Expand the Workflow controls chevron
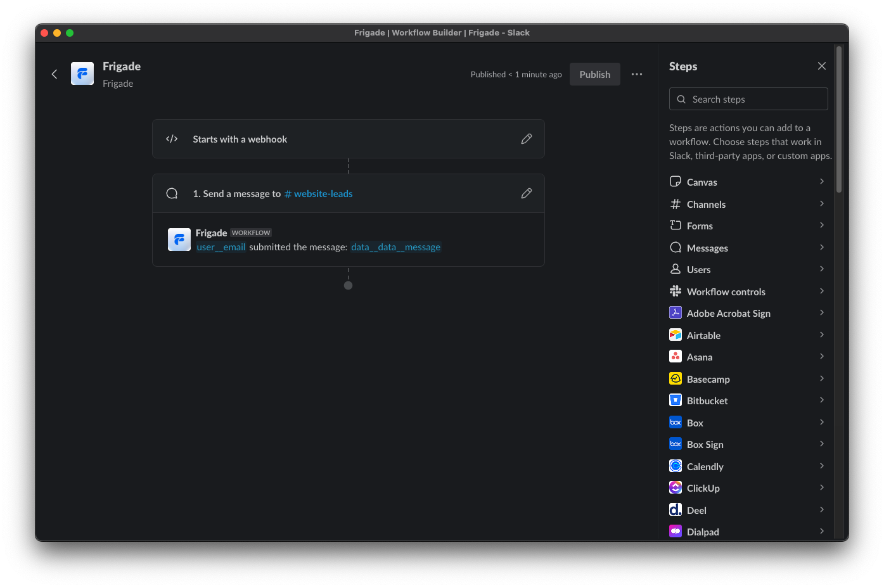Image resolution: width=884 pixels, height=588 pixels. 822,291
